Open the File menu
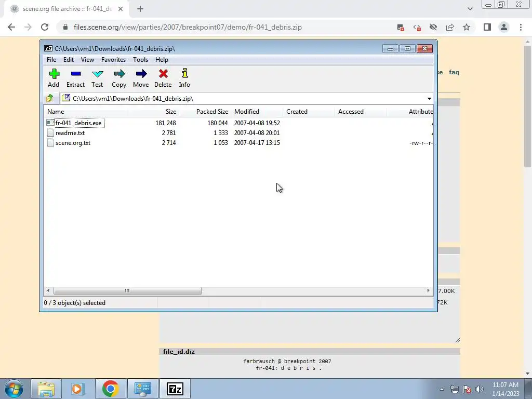Screen dimensions: 532x399 click(51, 60)
